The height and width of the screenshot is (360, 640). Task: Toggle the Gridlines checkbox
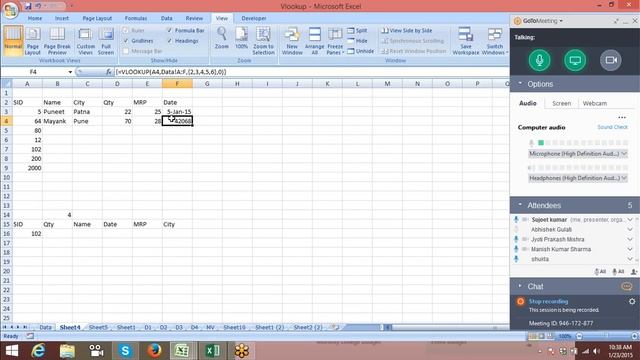pyautogui.click(x=126, y=41)
